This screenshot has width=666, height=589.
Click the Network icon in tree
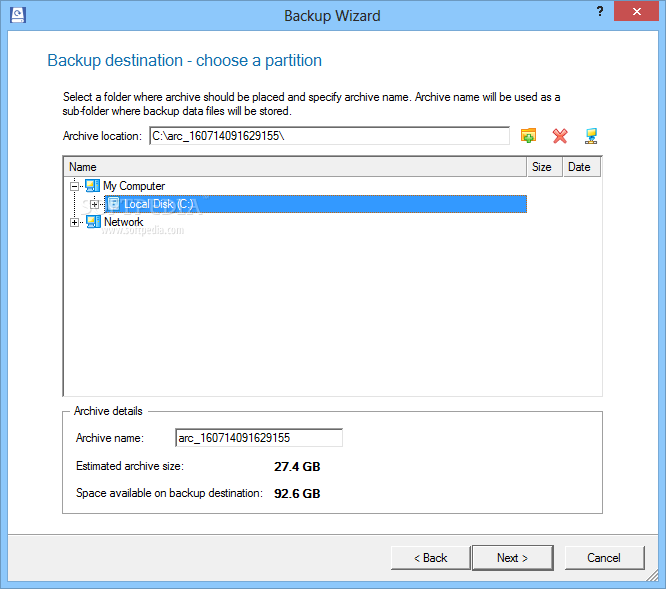coord(93,222)
